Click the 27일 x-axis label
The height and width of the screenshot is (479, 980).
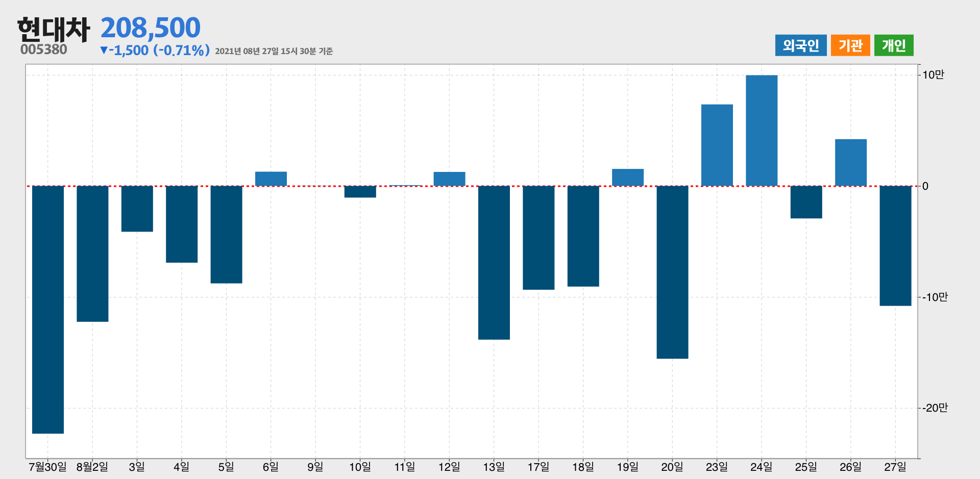click(x=895, y=467)
